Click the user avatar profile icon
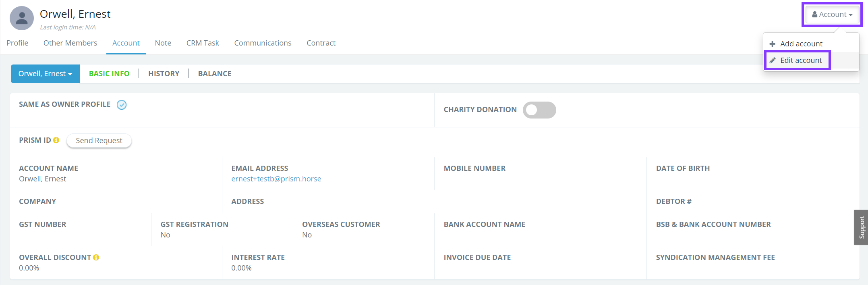Image resolution: width=868 pixels, height=285 pixels. point(22,18)
